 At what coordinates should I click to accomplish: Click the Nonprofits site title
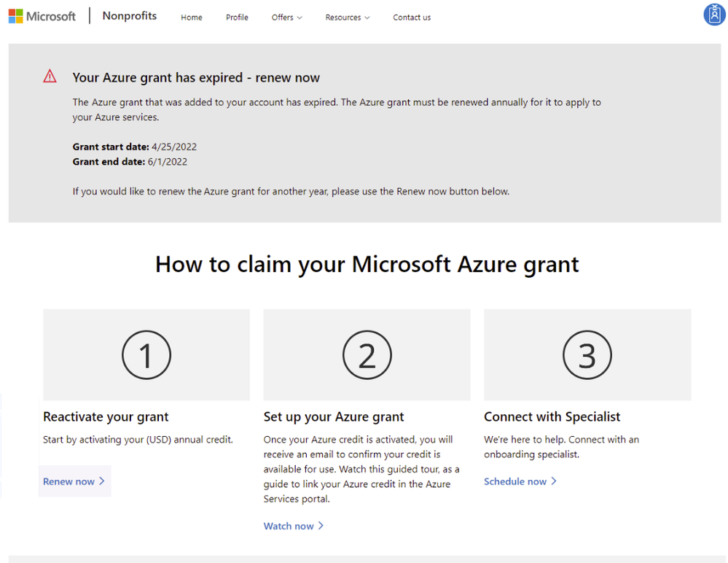[x=130, y=16]
